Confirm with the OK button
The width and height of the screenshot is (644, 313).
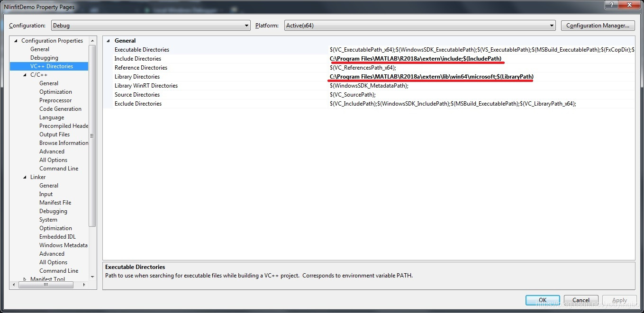pos(543,300)
